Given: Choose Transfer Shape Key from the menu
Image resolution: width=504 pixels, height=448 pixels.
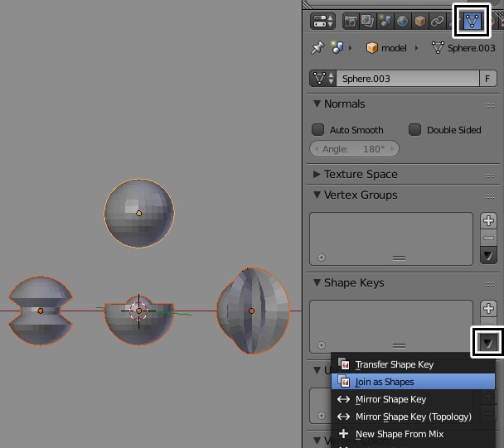Looking at the screenshot, I should 414,364.
